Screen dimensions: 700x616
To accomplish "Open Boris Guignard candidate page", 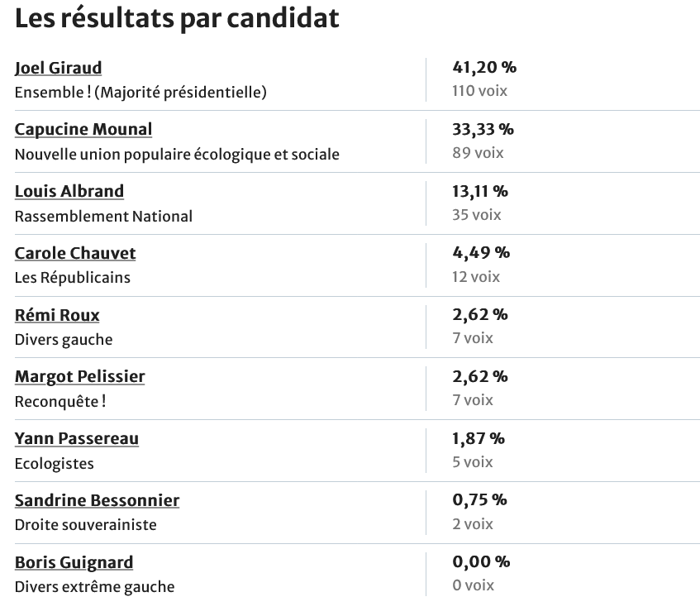I will point(74,562).
